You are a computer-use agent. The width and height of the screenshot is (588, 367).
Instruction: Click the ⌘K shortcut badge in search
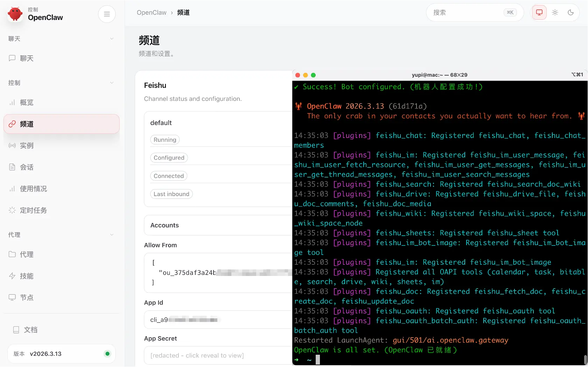click(x=510, y=13)
